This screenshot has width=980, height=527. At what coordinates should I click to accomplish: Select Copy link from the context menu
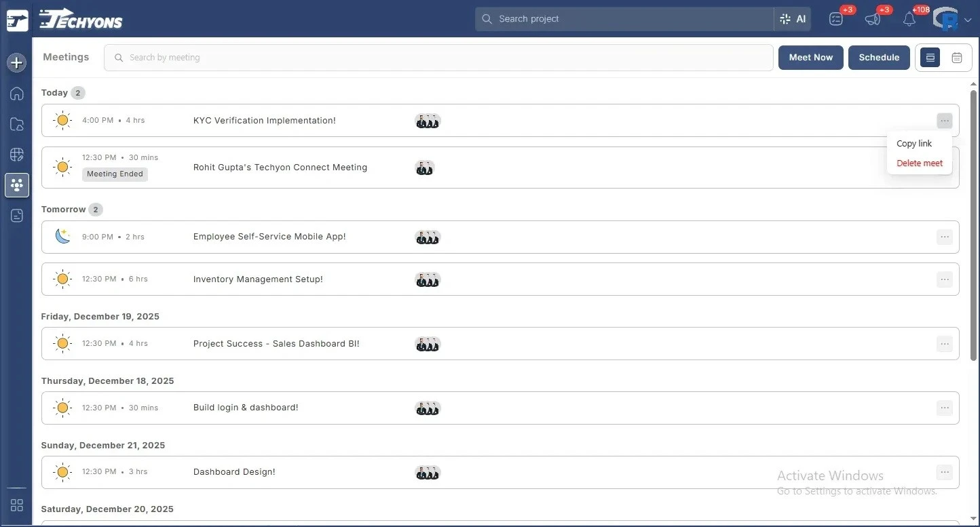tap(914, 143)
